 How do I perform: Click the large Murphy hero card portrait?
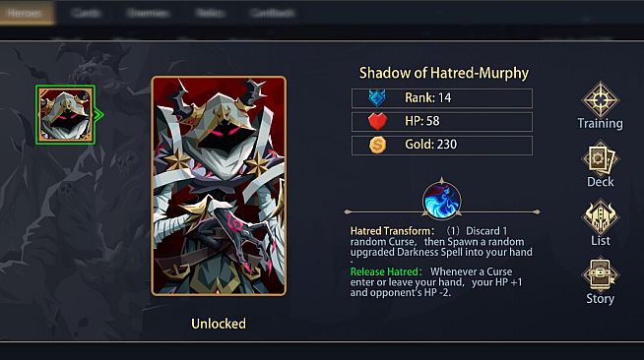[219, 186]
